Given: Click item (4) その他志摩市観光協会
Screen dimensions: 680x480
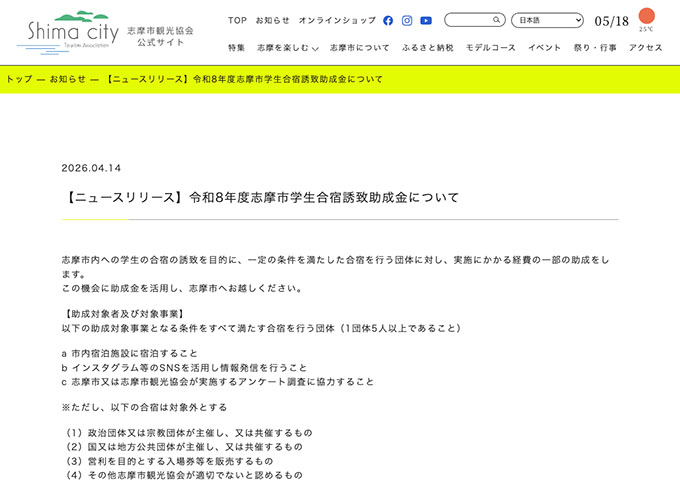Looking at the screenshot, I should [x=183, y=475].
